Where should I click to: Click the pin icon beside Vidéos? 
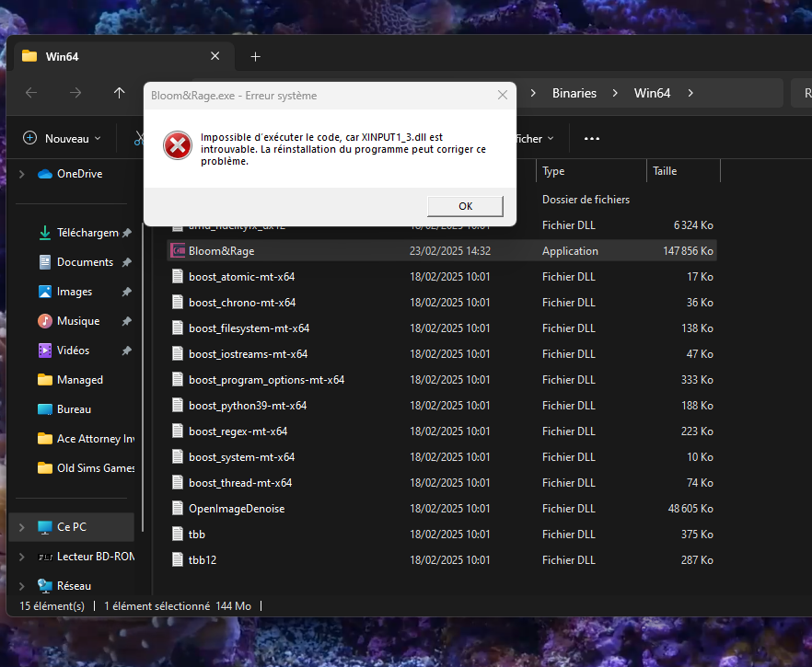[126, 351]
